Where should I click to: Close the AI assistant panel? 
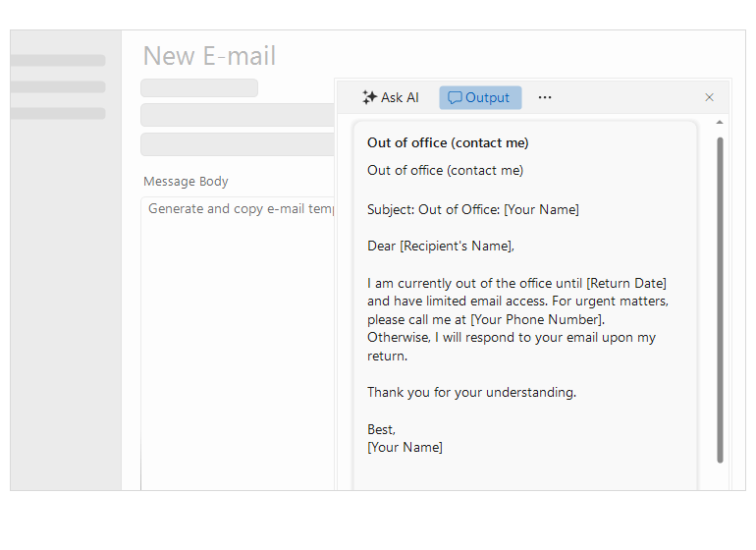pyautogui.click(x=709, y=97)
